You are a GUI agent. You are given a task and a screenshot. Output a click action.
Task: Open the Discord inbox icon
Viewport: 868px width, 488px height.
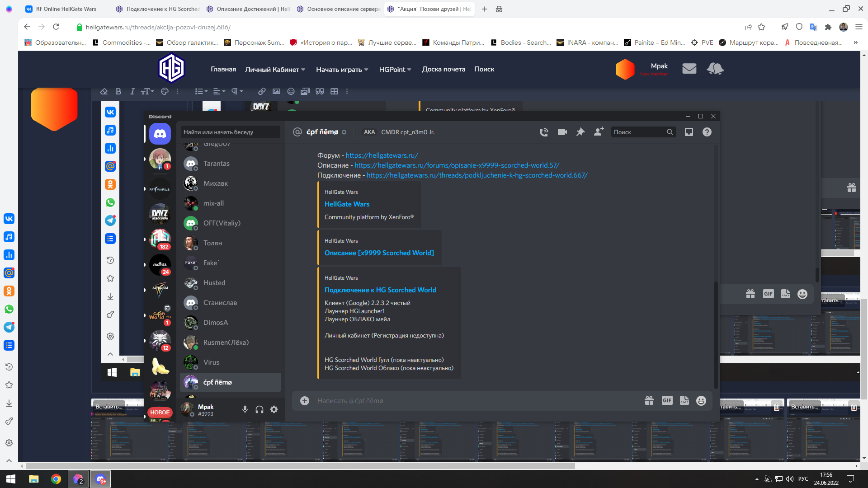(689, 132)
